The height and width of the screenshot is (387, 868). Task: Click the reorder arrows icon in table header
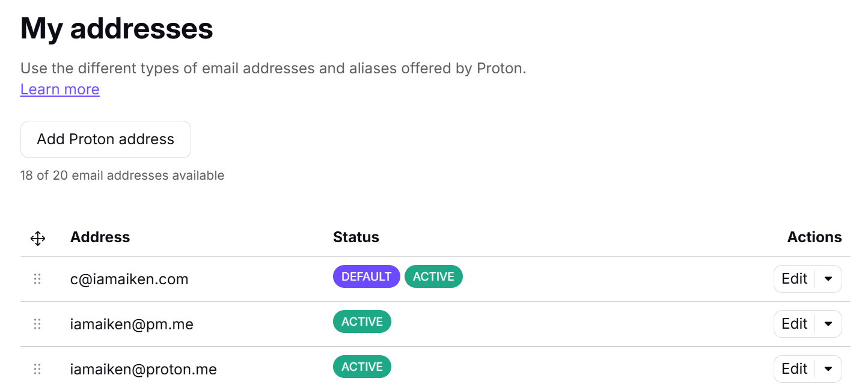click(x=37, y=239)
